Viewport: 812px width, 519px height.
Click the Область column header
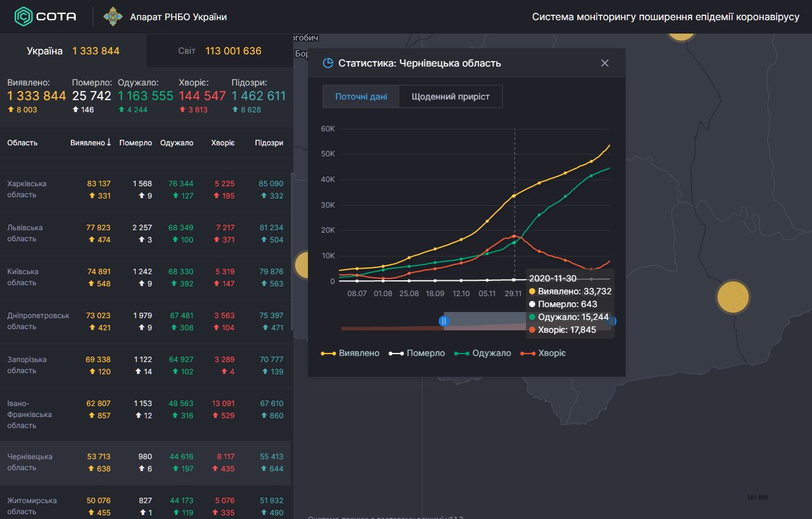(23, 143)
